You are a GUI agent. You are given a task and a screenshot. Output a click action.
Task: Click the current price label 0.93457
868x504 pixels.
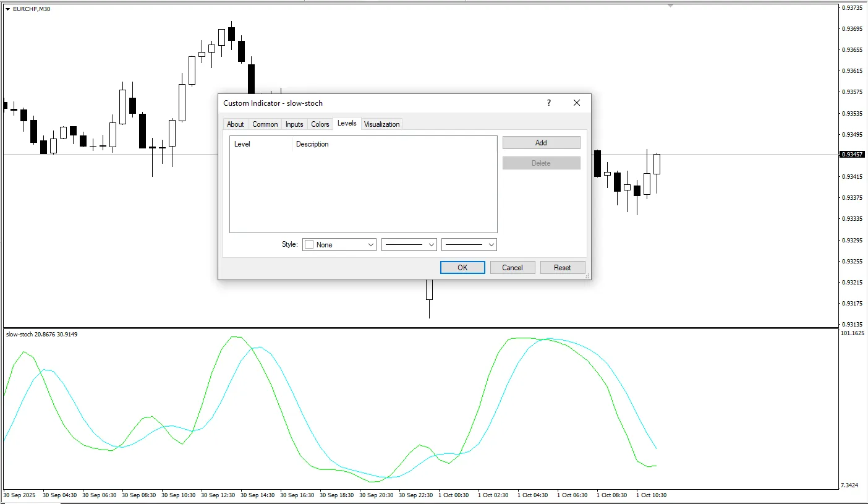[x=851, y=155]
